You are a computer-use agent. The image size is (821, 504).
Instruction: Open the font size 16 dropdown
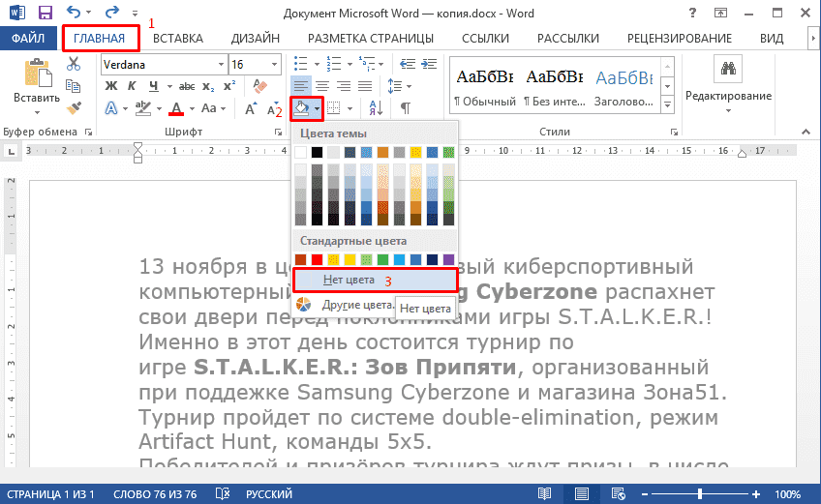274,65
